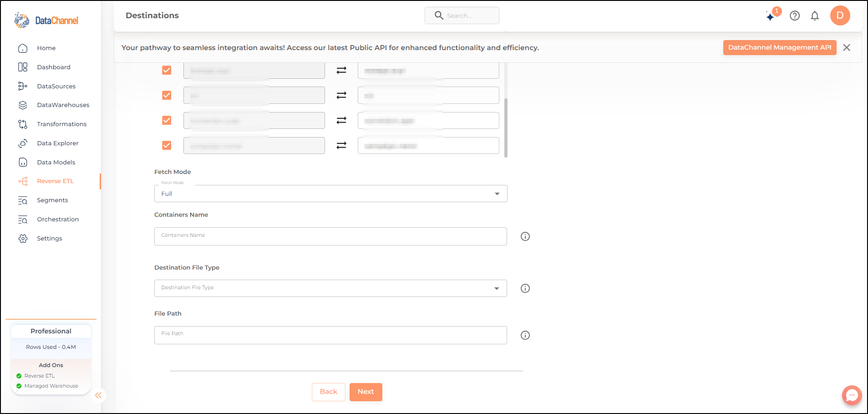Click the Managed Warehouse add-on entry

click(47, 386)
